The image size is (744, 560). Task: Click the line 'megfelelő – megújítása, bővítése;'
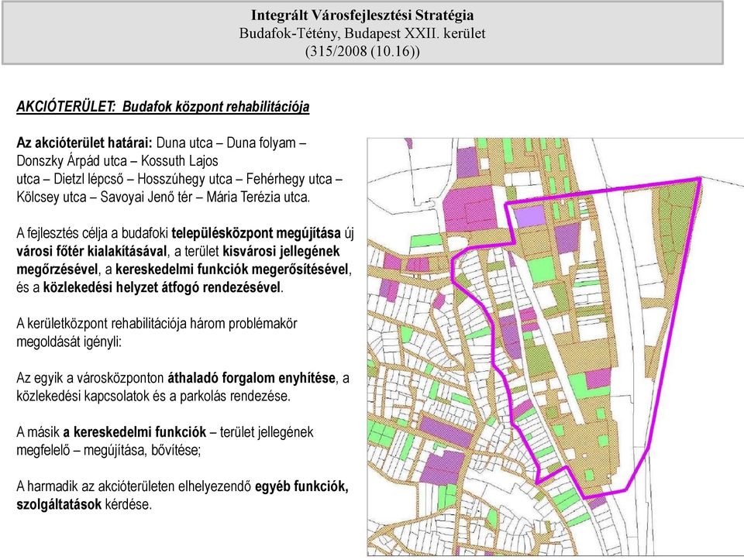[108, 450]
